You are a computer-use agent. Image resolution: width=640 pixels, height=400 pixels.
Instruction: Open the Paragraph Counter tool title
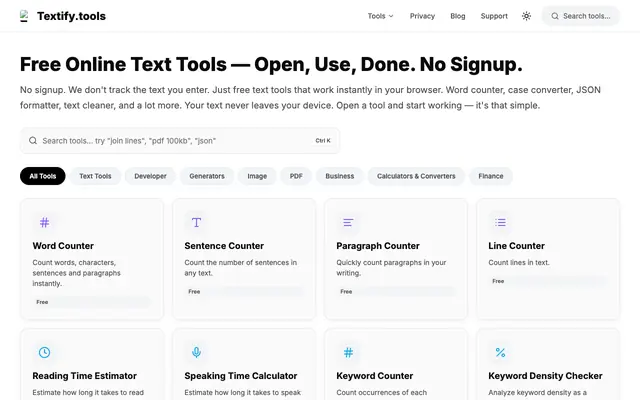tap(378, 246)
